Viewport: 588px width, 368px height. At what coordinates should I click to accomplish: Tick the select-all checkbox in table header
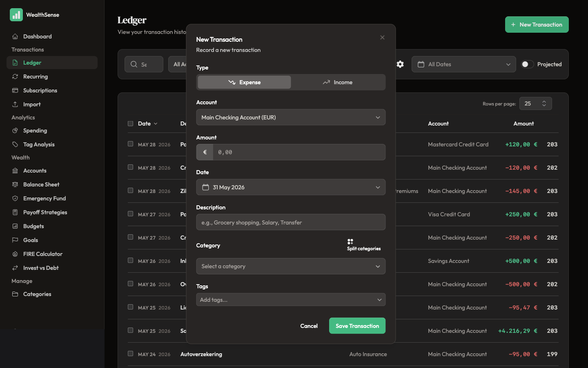click(130, 123)
